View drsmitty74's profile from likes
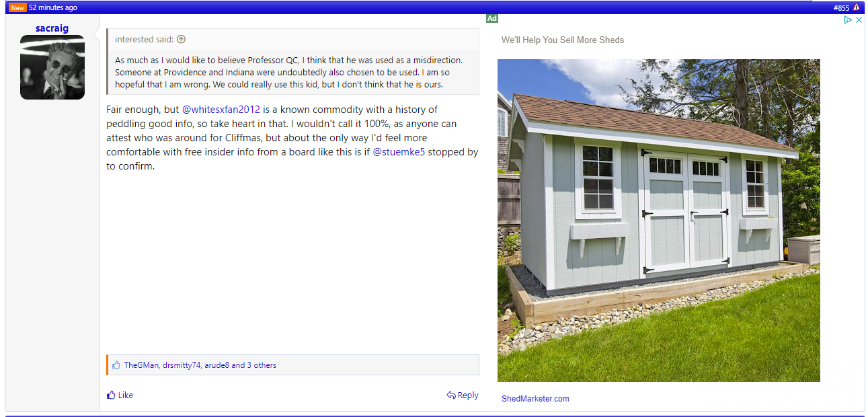The height and width of the screenshot is (417, 868). point(182,365)
